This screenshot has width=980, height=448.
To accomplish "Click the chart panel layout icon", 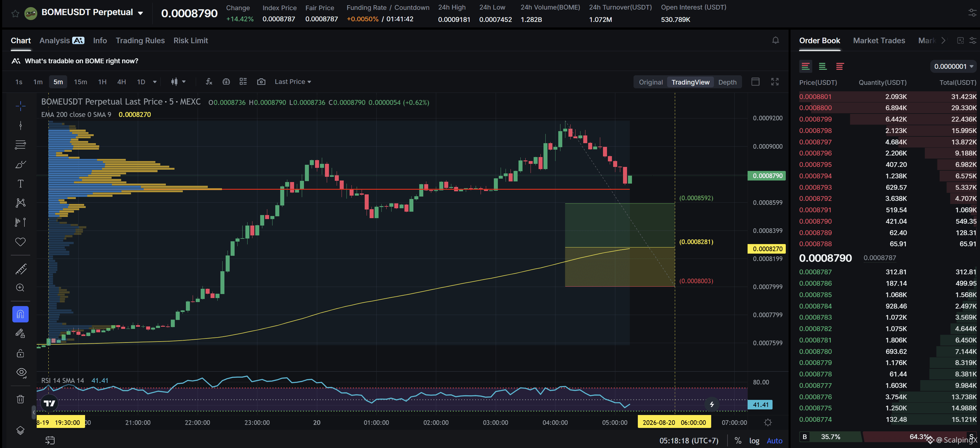I will click(755, 82).
